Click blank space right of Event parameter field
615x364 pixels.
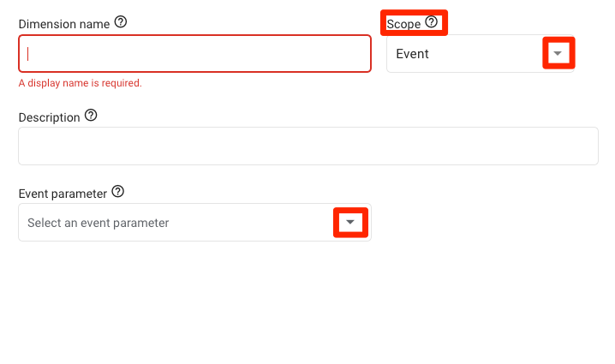488,223
